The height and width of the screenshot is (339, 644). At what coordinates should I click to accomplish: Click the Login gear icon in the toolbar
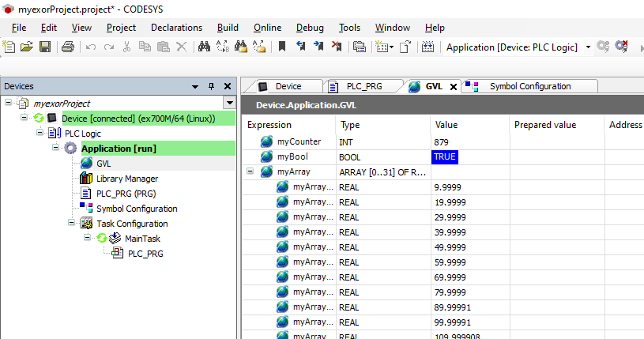[603, 47]
